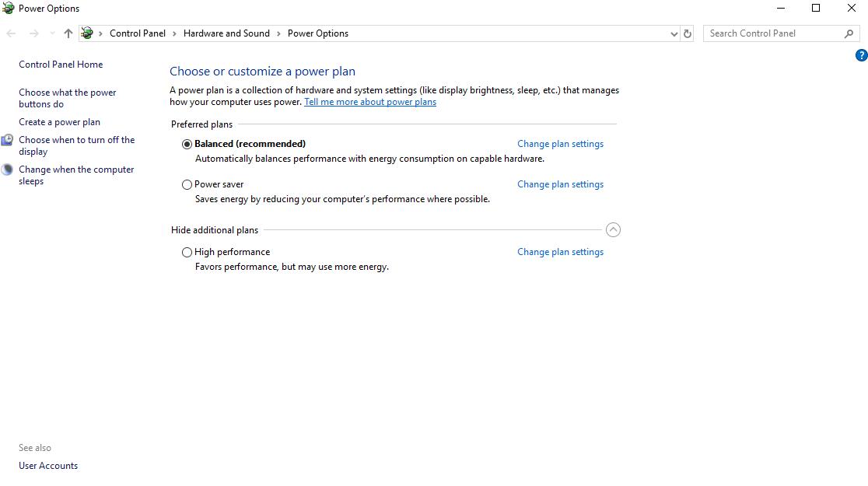Image resolution: width=868 pixels, height=486 pixels.
Task: Open Choose what the power buttons do
Action: tap(68, 98)
